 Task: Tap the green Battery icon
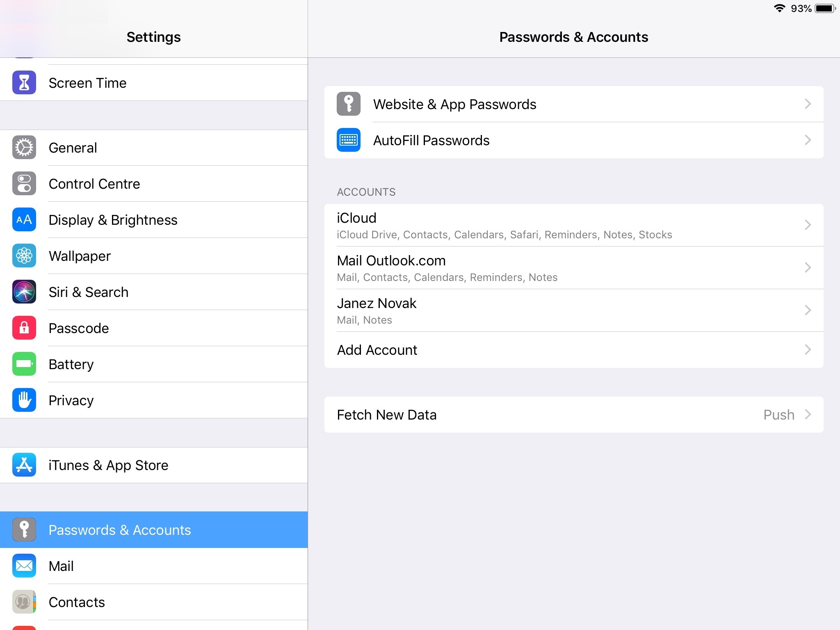[24, 364]
